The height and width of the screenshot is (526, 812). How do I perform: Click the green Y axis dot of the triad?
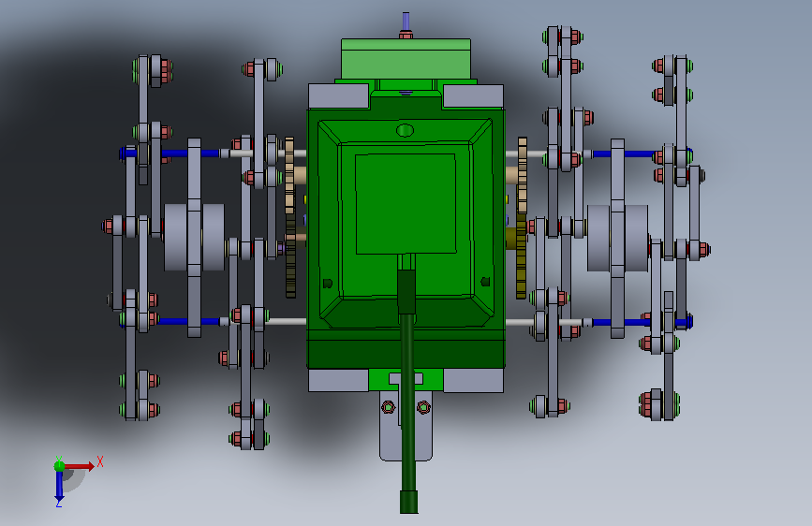coord(60,466)
